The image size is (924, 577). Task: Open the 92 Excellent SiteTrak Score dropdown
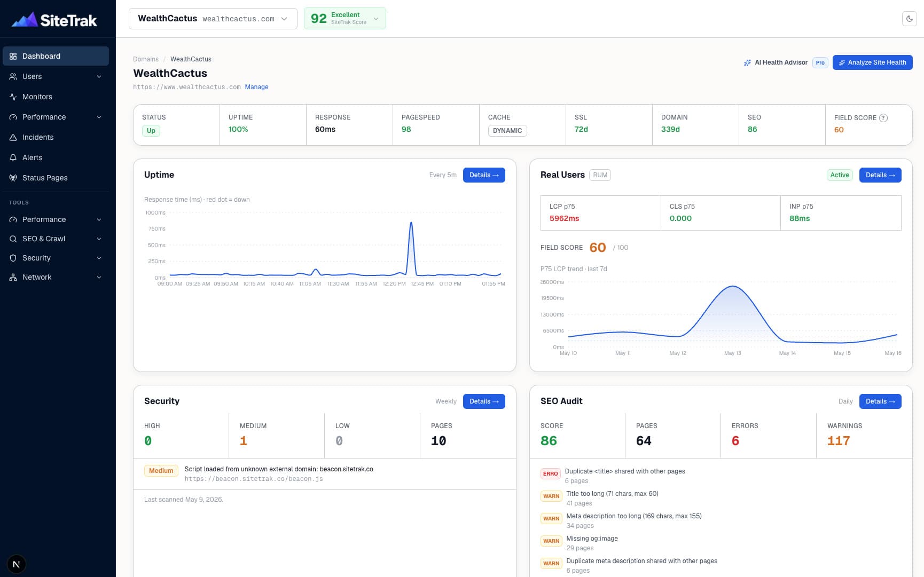pos(344,19)
